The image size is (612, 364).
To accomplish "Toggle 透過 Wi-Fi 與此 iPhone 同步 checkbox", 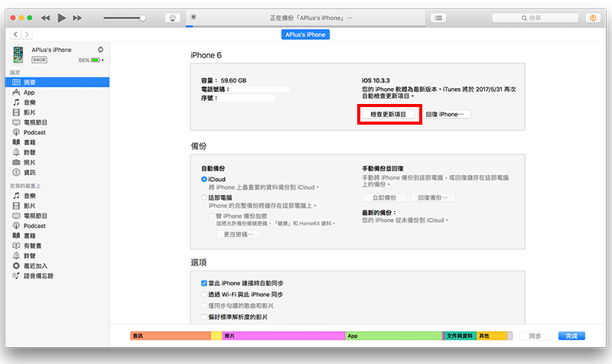I will [203, 294].
